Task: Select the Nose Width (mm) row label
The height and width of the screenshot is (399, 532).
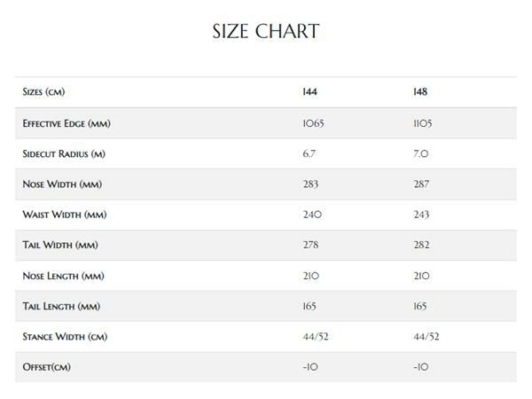Action: click(60, 184)
